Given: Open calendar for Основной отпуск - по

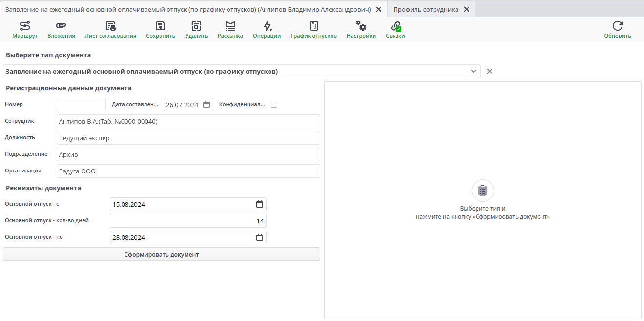Looking at the screenshot, I should [x=260, y=237].
